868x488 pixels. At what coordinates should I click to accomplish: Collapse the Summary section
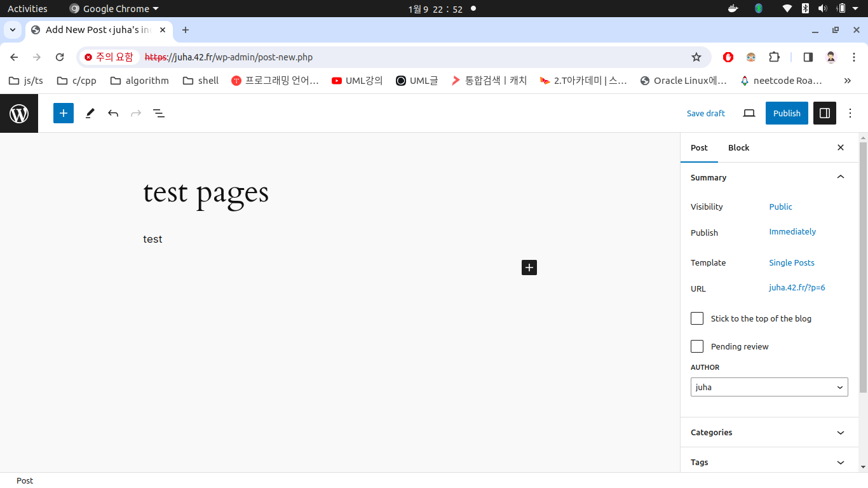(x=769, y=177)
